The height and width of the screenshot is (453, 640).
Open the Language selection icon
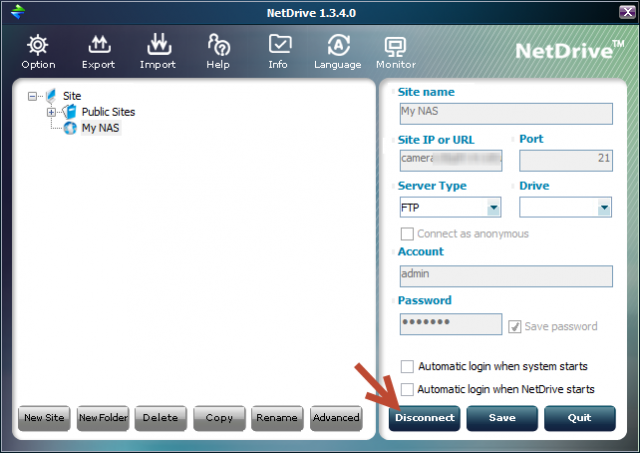coord(338,45)
